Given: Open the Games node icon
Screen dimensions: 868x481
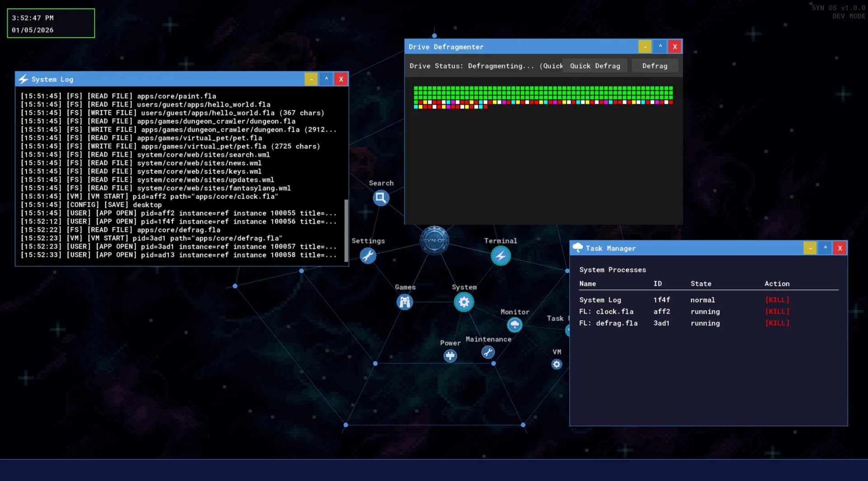Looking at the screenshot, I should (405, 302).
